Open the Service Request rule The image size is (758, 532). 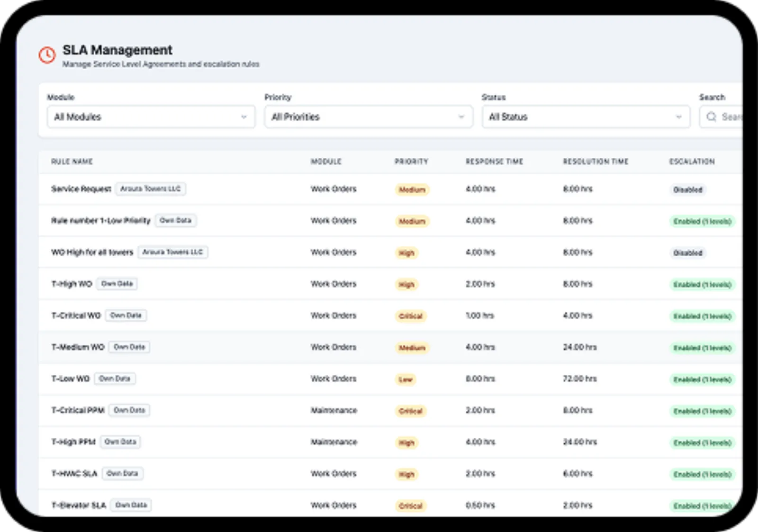(x=81, y=189)
